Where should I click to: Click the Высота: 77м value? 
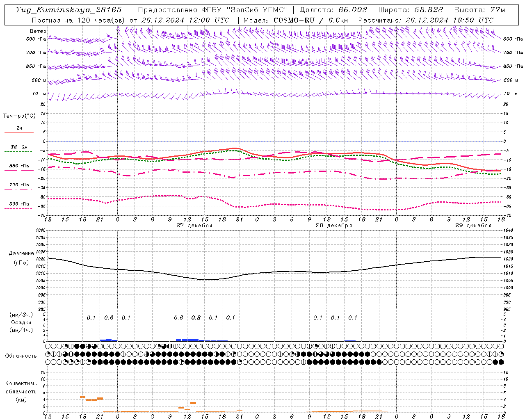coord(479,10)
